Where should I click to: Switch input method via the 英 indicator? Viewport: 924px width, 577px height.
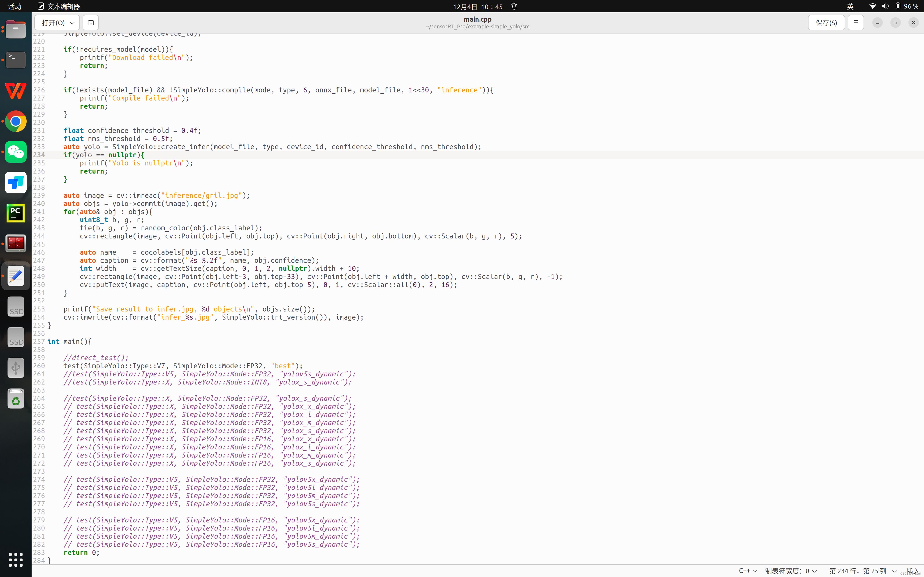850,6
